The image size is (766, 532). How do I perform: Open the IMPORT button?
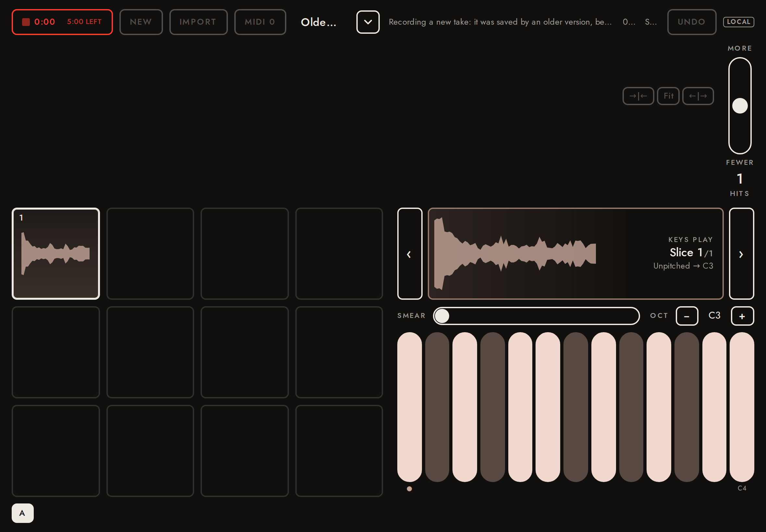coord(198,22)
